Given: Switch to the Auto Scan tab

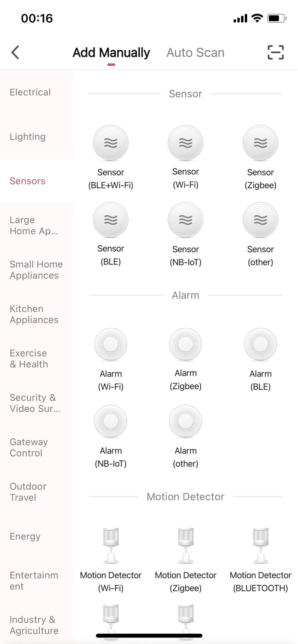Looking at the screenshot, I should 195,53.
